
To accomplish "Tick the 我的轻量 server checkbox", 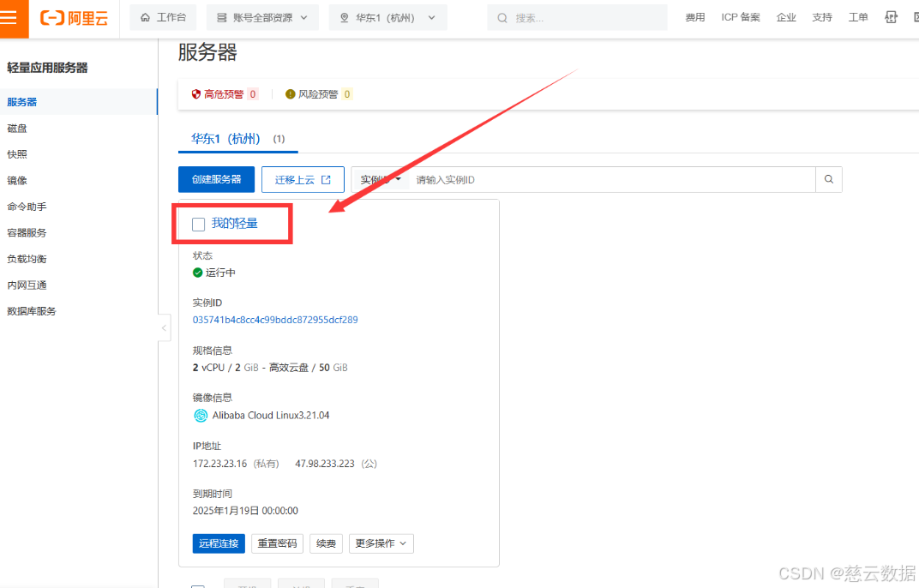I will point(199,224).
